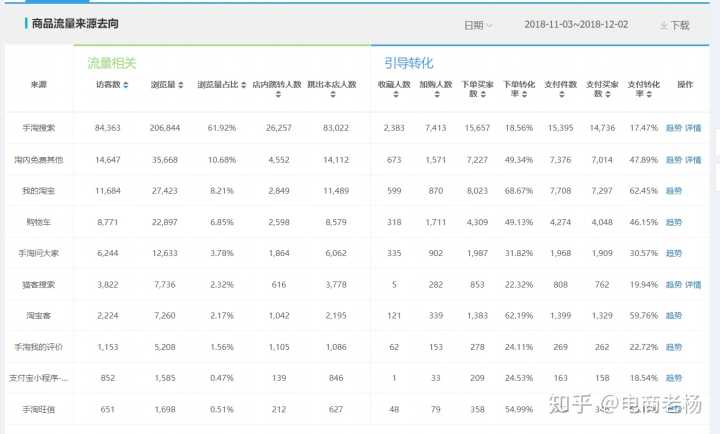The width and height of the screenshot is (720, 434).
Task: Select date range 2018-11-03~2018-12-02 field
Action: pos(578,25)
